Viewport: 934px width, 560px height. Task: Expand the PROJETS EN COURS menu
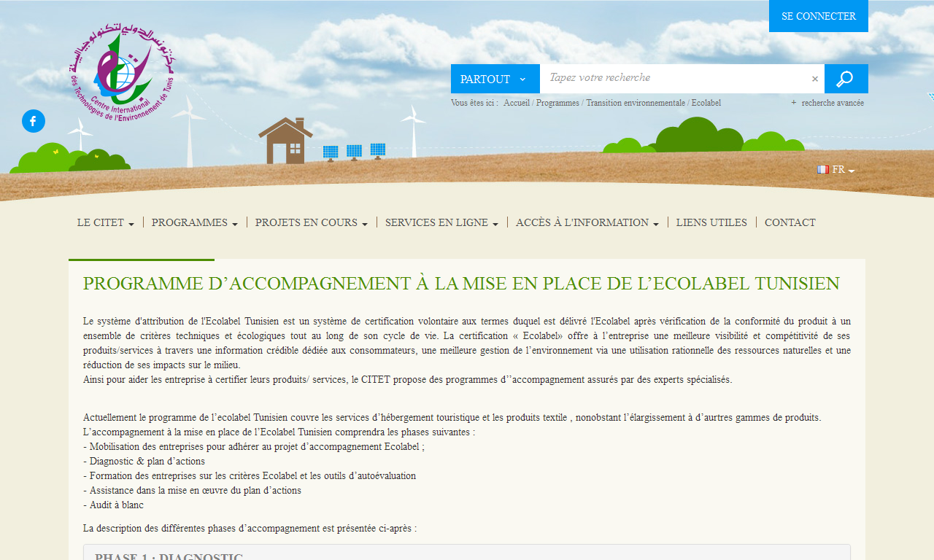coord(312,222)
